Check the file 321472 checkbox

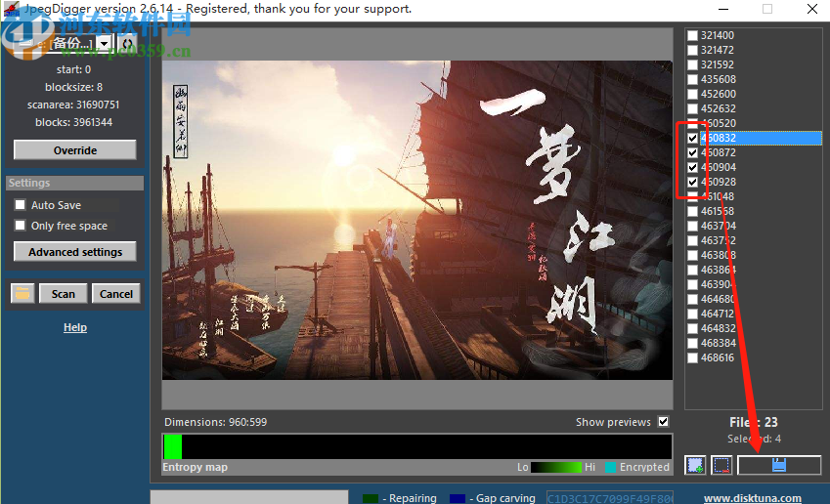692,50
